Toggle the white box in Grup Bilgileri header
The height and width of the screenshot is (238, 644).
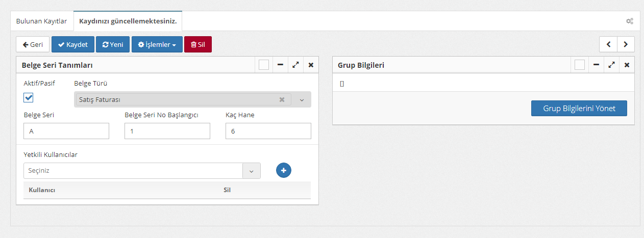pyautogui.click(x=580, y=65)
